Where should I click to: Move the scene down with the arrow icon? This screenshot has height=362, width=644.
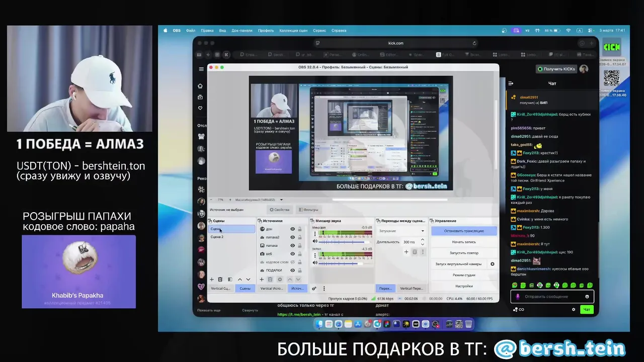pos(248,280)
